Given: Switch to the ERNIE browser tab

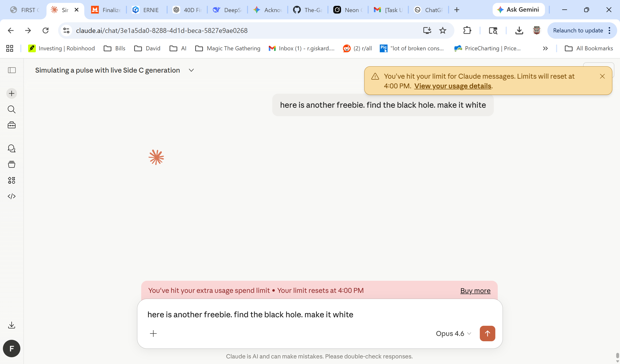Looking at the screenshot, I should [x=147, y=10].
